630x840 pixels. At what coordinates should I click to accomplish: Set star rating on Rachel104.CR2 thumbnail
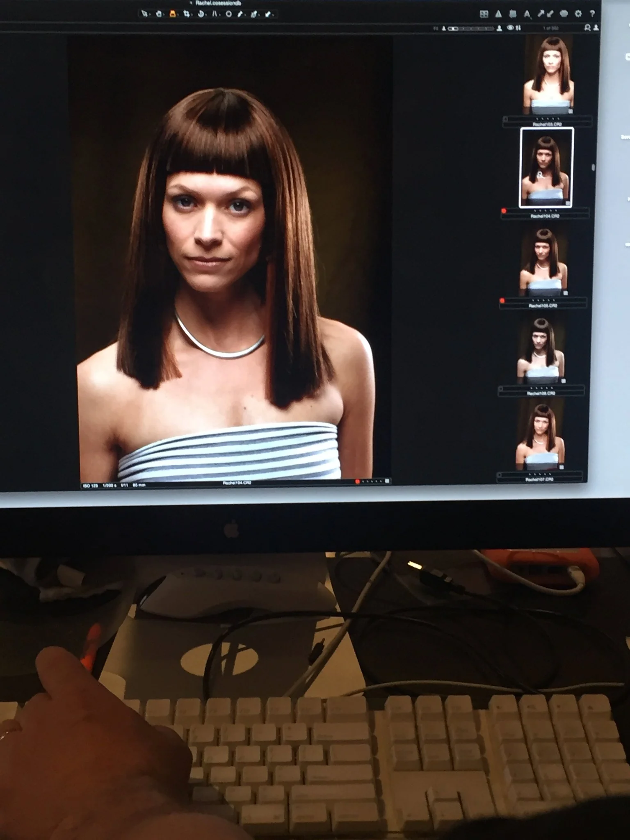[x=546, y=211]
